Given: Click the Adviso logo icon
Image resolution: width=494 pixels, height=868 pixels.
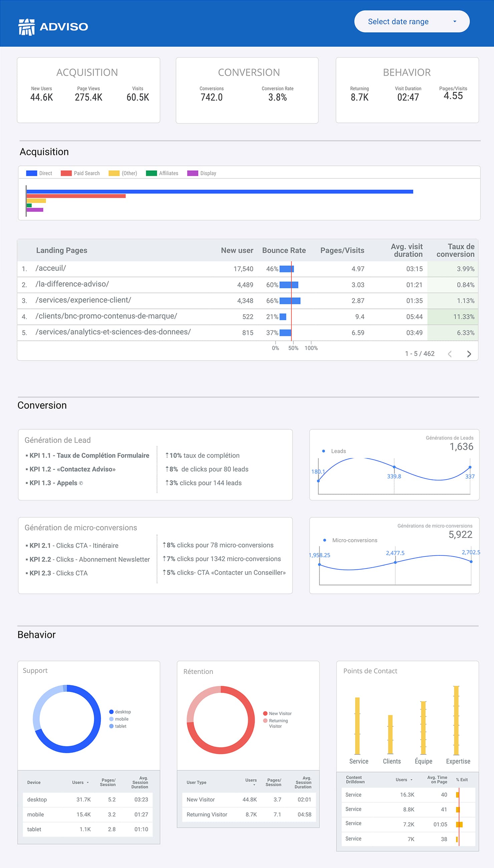Looking at the screenshot, I should coord(26,27).
